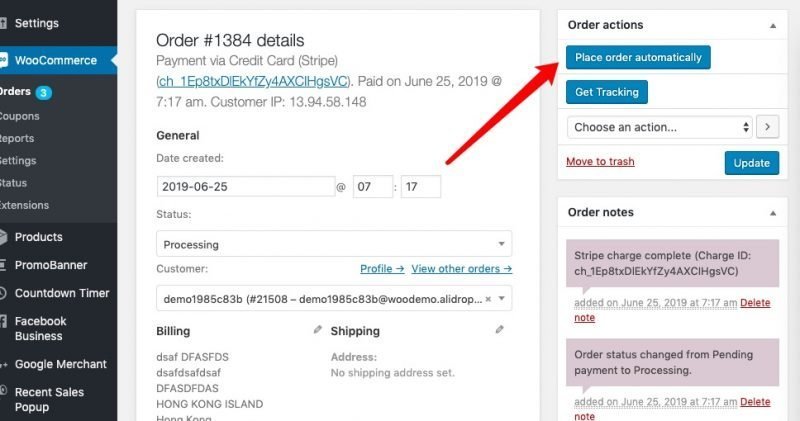Open the order Status dropdown
The height and width of the screenshot is (421, 800).
pos(334,244)
